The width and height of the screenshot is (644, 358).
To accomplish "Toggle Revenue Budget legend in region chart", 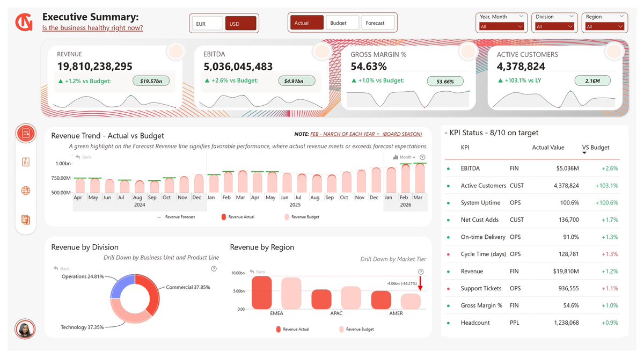I will 356,329.
